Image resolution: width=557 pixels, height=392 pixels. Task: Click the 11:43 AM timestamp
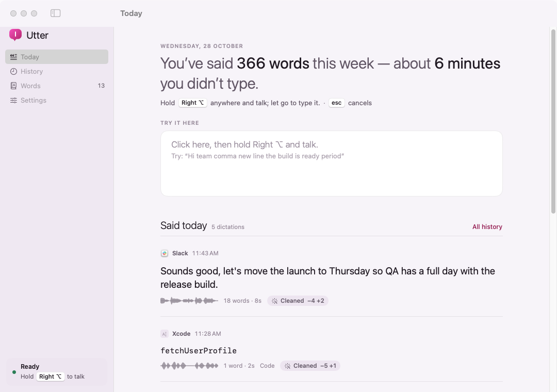click(205, 253)
